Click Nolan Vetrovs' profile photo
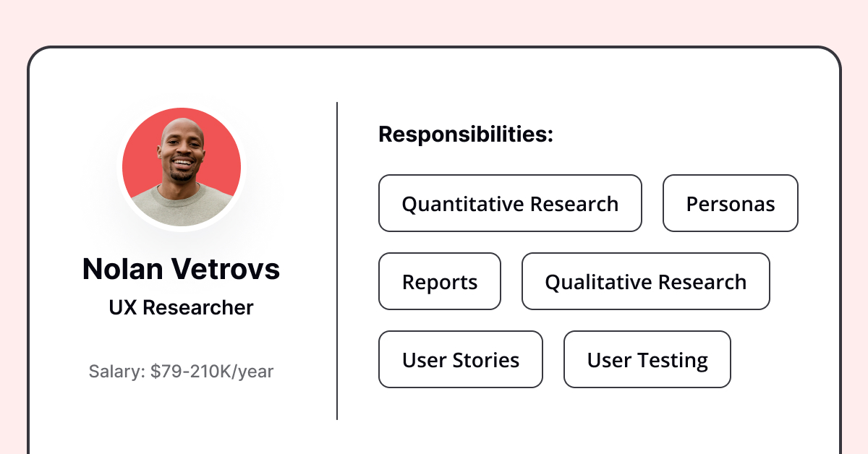Viewport: 868px width, 454px height. coord(182,167)
